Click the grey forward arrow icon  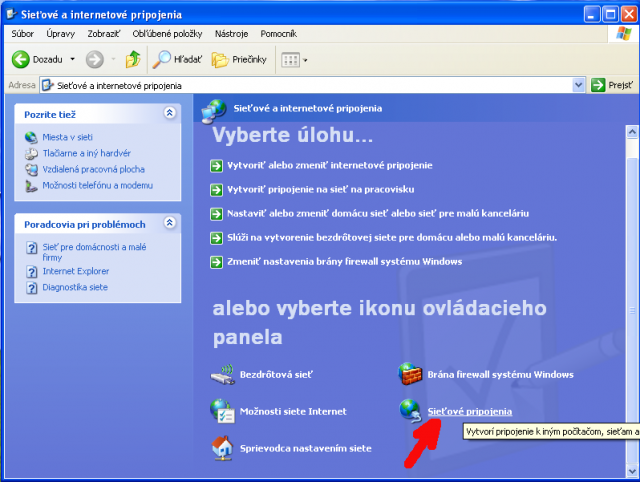coord(94,60)
